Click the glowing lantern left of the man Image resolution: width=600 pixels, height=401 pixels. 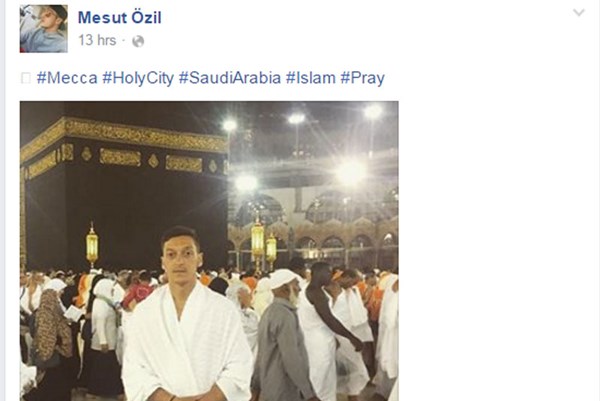[92, 245]
